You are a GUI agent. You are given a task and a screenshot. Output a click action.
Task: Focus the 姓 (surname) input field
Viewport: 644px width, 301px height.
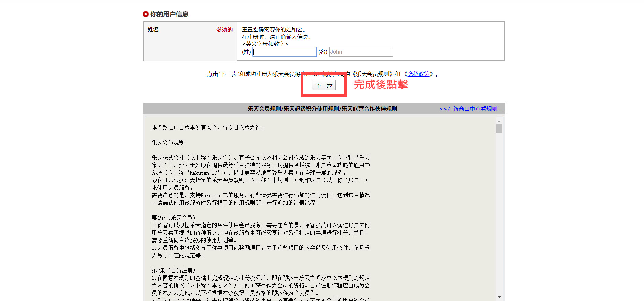284,52
